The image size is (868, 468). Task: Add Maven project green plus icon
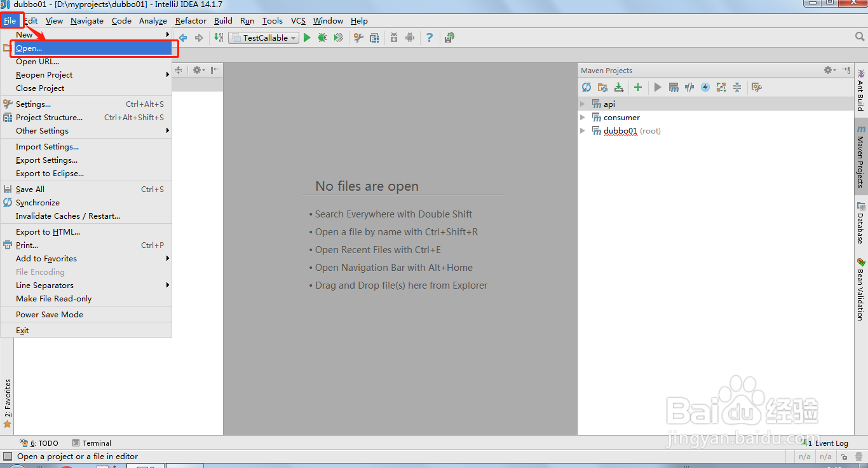pyautogui.click(x=638, y=87)
